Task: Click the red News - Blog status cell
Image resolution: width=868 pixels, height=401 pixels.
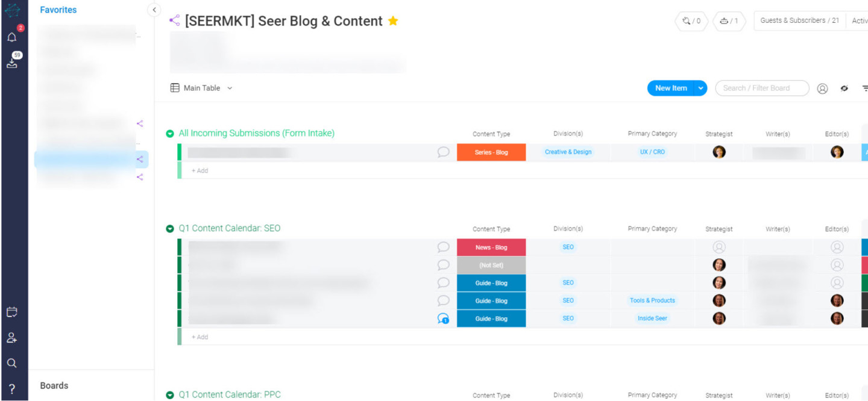Action: [491, 247]
